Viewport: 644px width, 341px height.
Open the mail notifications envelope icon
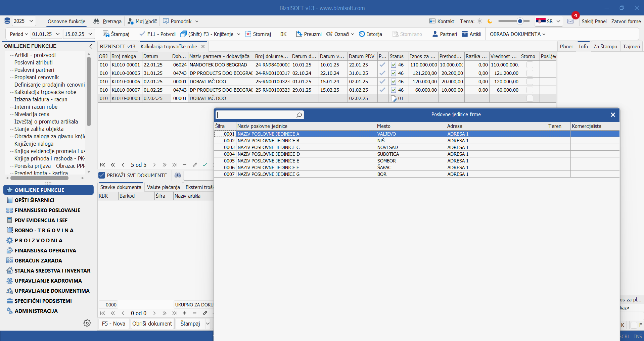570,21
